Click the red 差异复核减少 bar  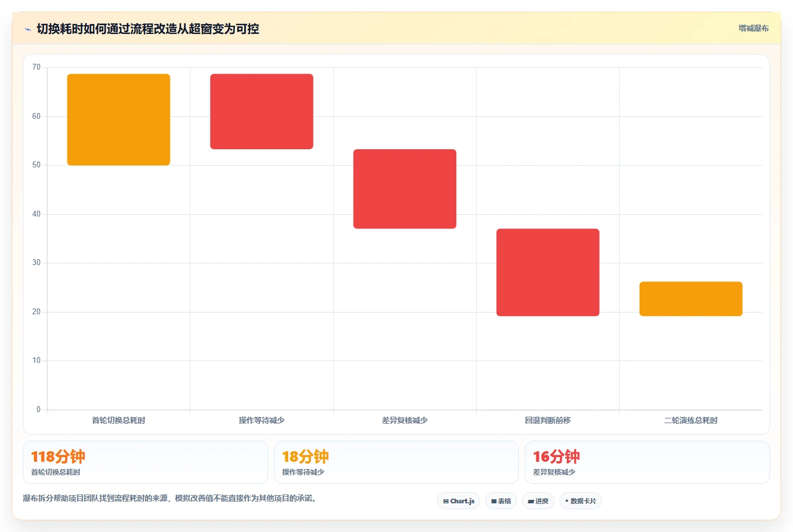click(x=405, y=189)
